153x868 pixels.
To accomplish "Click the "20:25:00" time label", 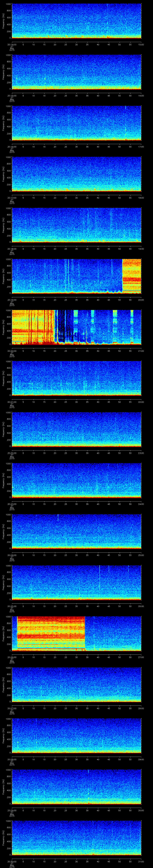I will (12, 606).
